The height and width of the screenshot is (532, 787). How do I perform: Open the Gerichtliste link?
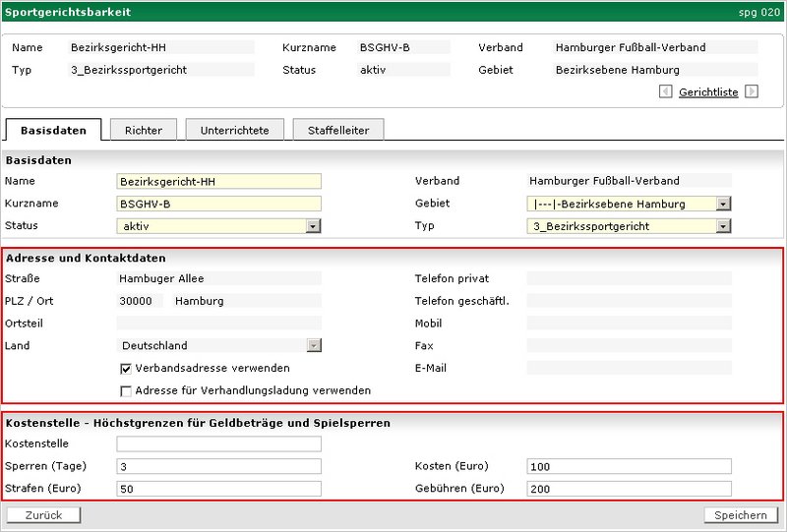pos(708,91)
